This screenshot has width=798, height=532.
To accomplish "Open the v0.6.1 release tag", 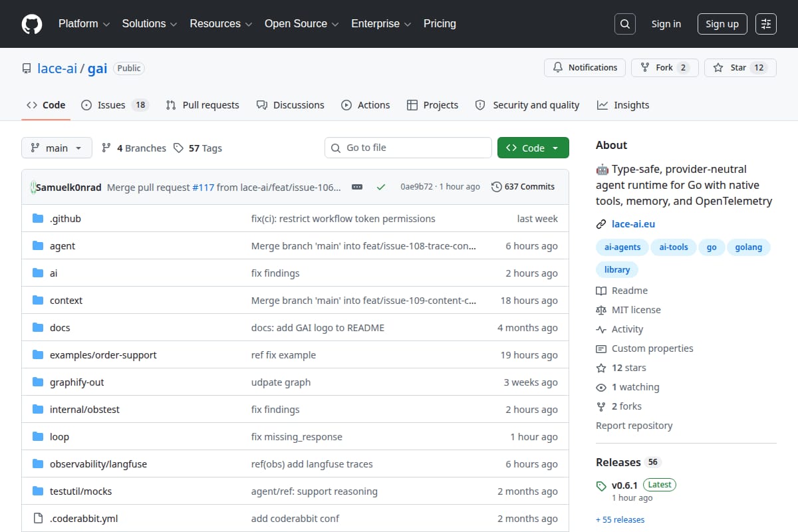I will (x=624, y=485).
